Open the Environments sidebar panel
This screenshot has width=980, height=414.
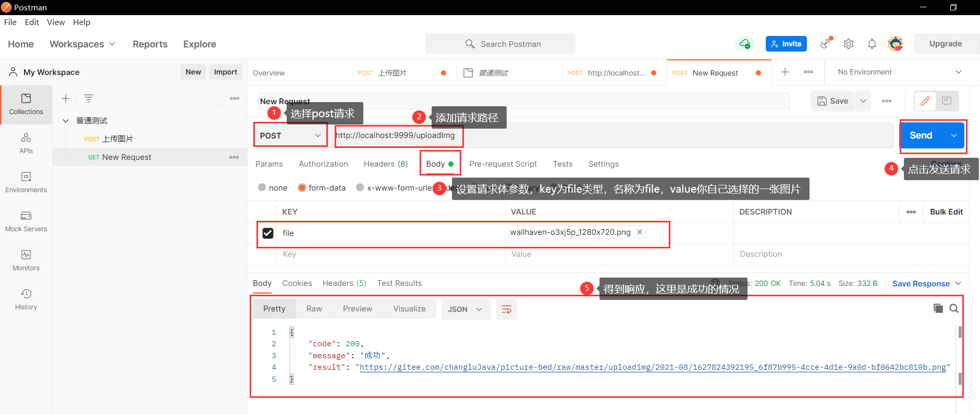[x=26, y=182]
